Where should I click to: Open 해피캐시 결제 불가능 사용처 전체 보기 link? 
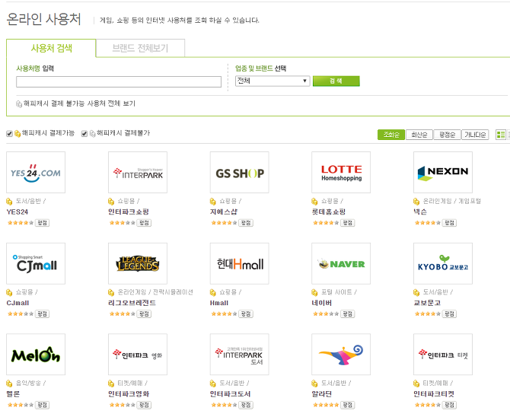[x=79, y=103]
